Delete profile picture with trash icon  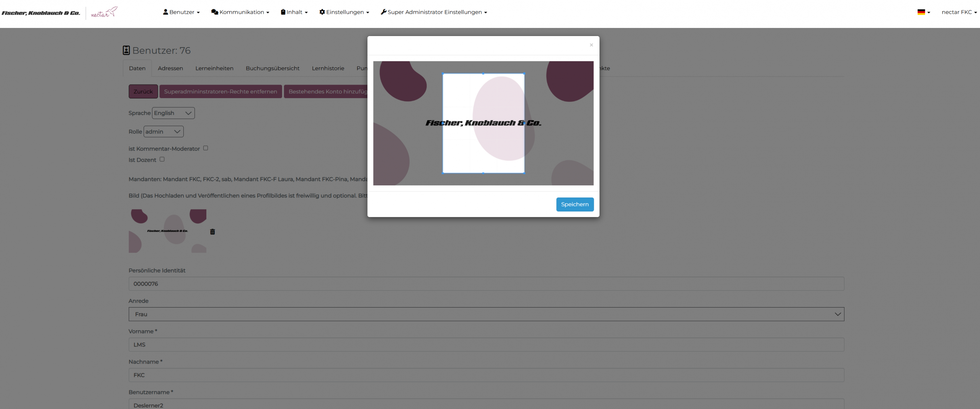point(212,232)
